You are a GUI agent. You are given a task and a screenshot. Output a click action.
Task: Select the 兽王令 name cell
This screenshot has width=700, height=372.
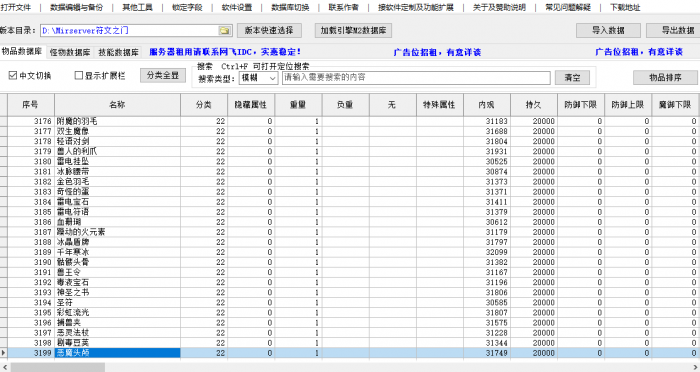117,272
